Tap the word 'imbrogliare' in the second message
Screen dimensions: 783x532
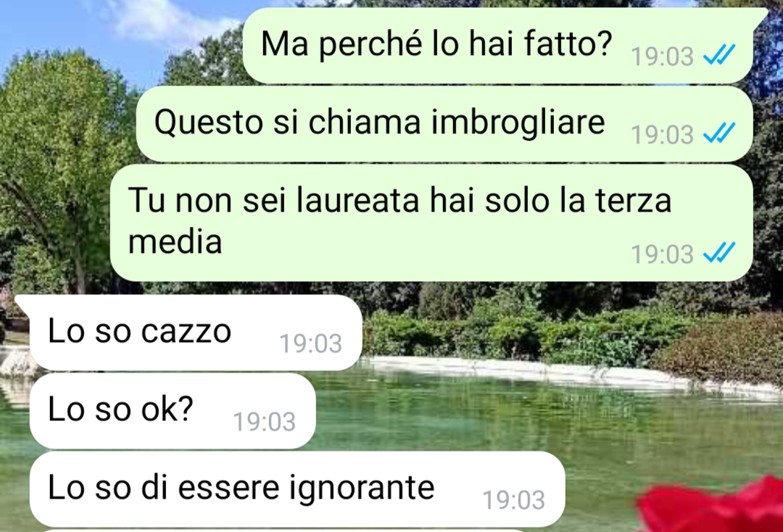(518, 122)
